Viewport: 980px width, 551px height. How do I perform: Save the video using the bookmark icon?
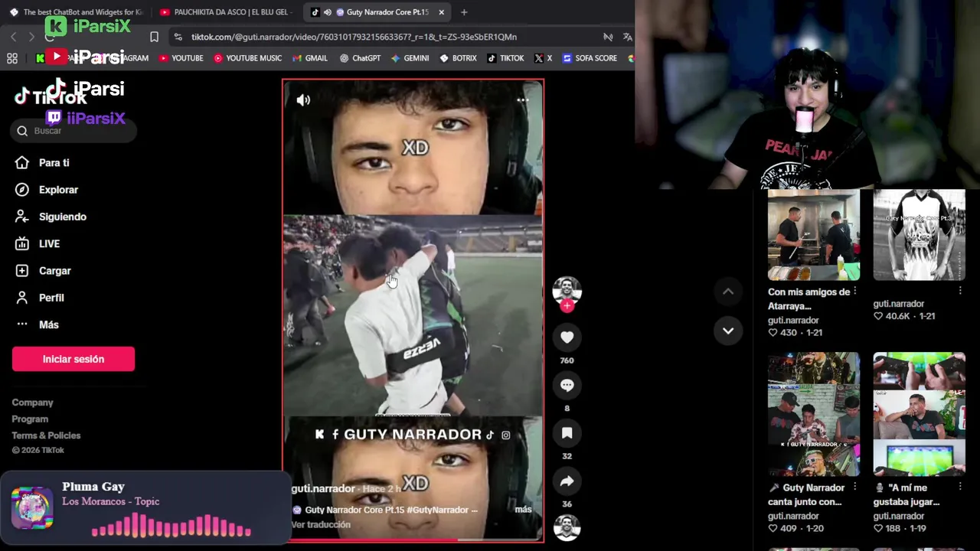tap(567, 433)
